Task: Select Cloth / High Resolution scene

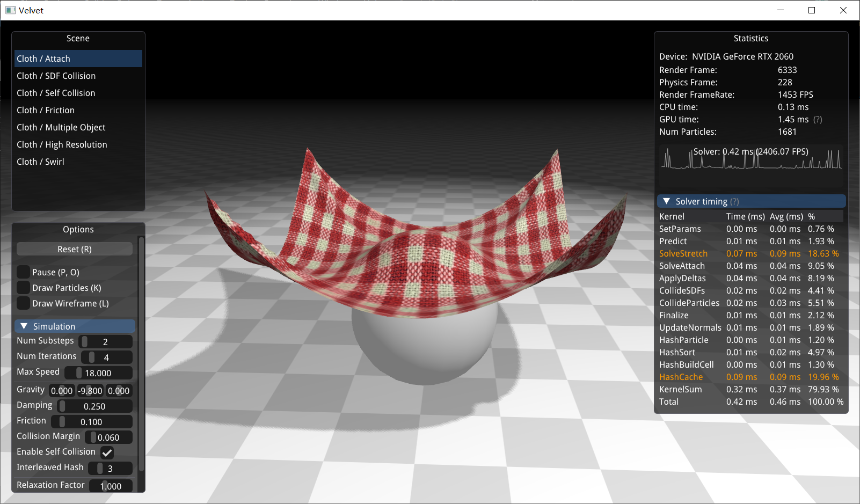Action: (x=78, y=144)
